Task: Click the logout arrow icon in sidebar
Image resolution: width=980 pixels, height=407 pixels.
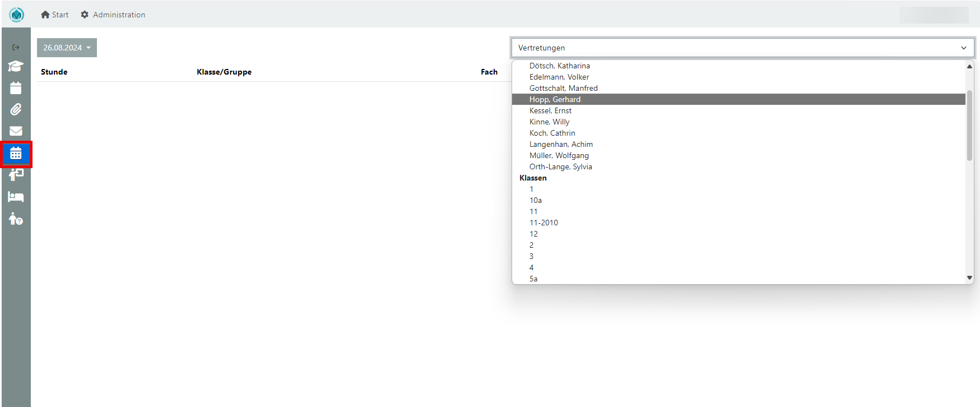Action: [16, 48]
